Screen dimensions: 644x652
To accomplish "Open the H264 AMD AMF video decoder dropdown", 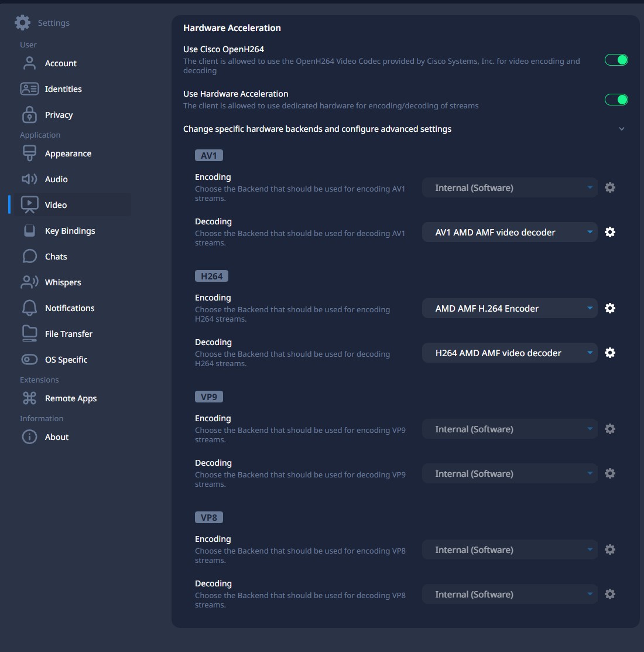I will tap(509, 353).
